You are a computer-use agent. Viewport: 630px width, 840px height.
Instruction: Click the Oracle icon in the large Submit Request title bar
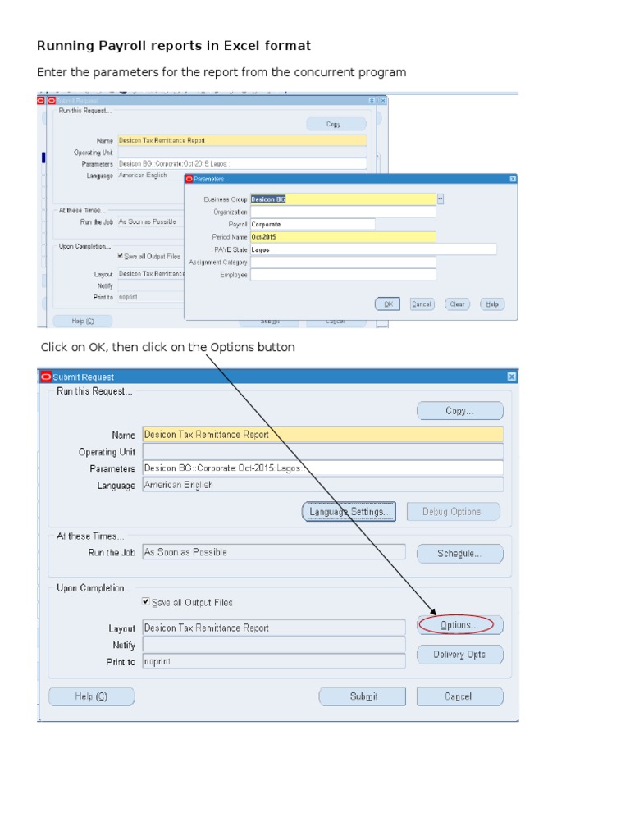tap(46, 377)
